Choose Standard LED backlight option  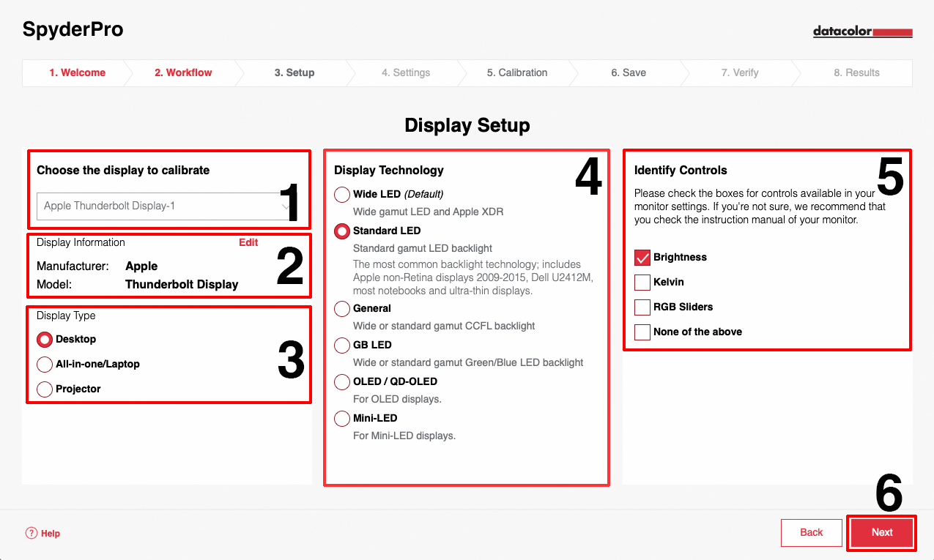(x=342, y=231)
